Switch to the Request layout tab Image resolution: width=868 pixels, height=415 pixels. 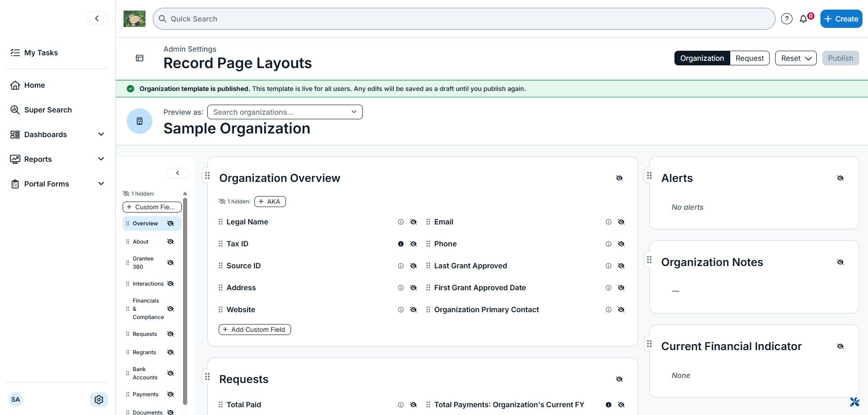click(749, 58)
